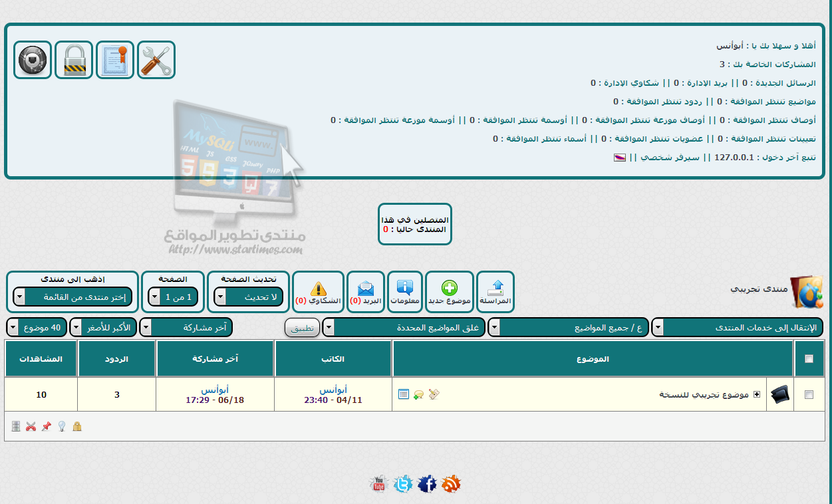Click the red X delete icon below table
832x504 pixels.
click(x=31, y=426)
